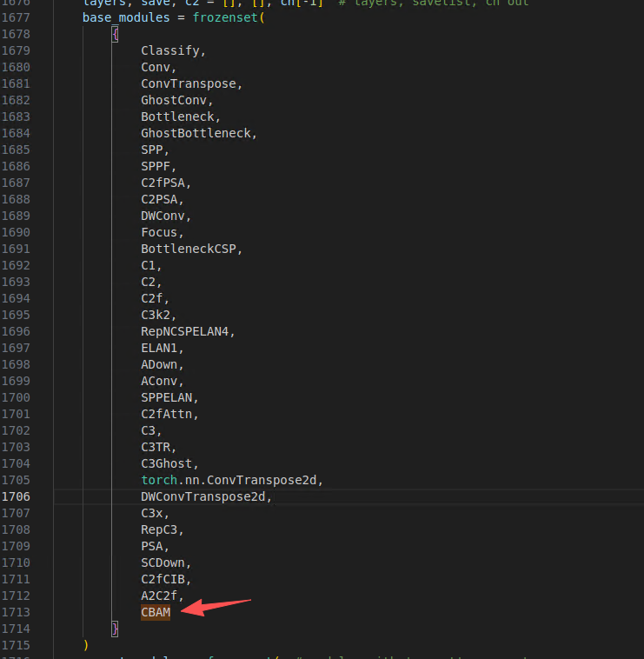This screenshot has width=644, height=659.
Task: Click GhostBottleneck module name
Action: pyautogui.click(x=196, y=133)
